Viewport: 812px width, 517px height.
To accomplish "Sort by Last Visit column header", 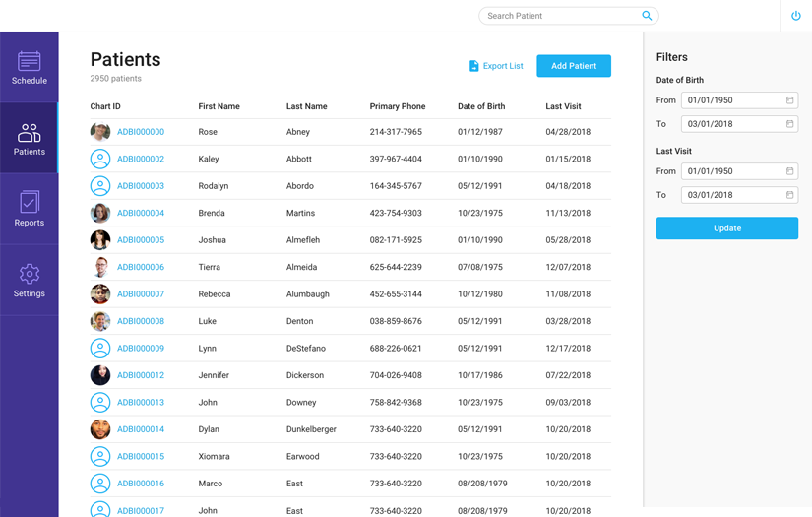I will tap(563, 106).
